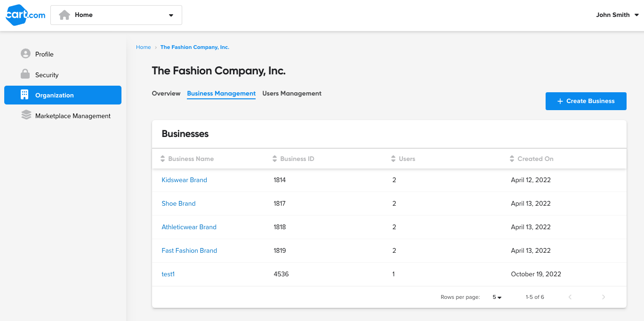Open Profile via the person icon
Viewport: 644px width, 321px height.
pyautogui.click(x=25, y=54)
